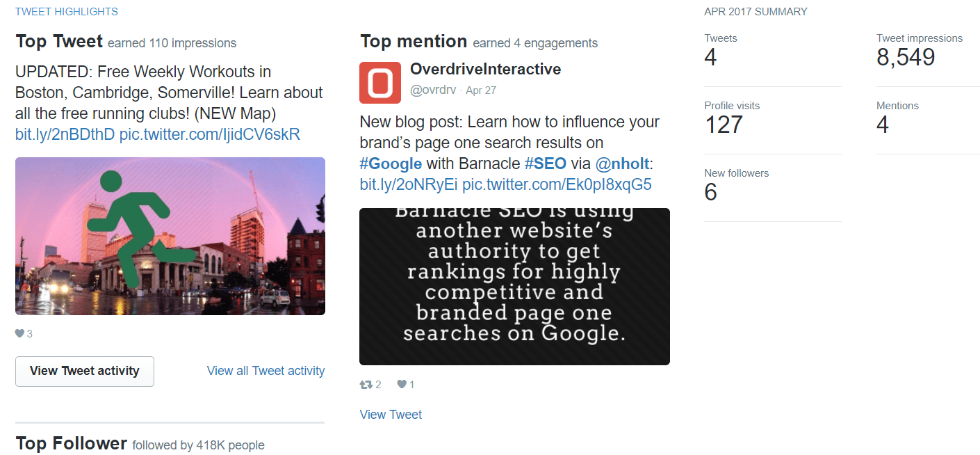
Task: Click the heart icon under Top Tweet
Action: tap(19, 334)
